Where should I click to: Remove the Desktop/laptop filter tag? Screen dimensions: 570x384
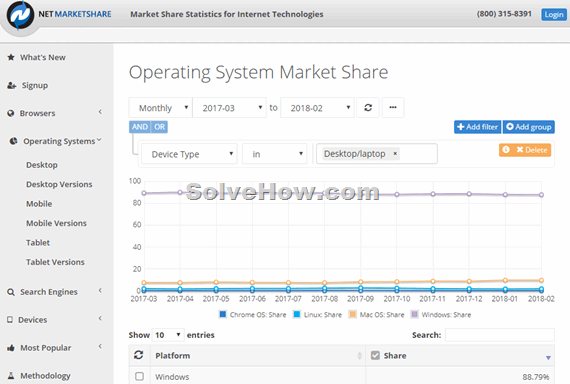395,153
